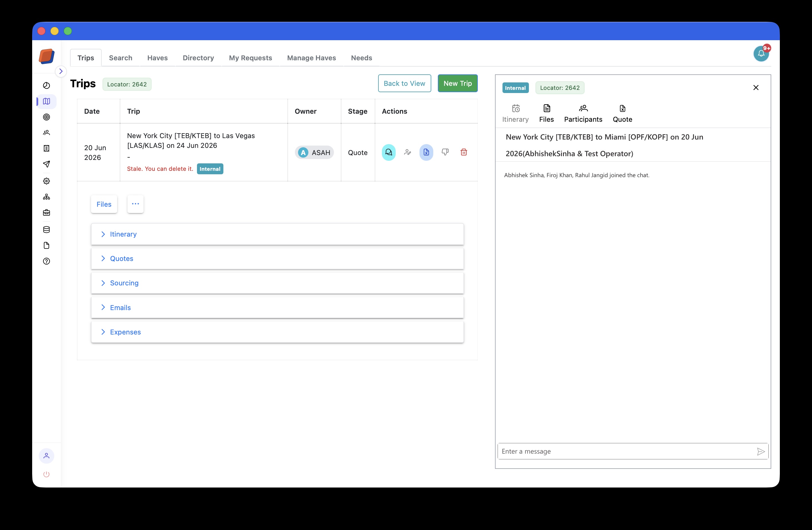Click the quote document icon in Actions
The height and width of the screenshot is (530, 812).
(x=426, y=152)
